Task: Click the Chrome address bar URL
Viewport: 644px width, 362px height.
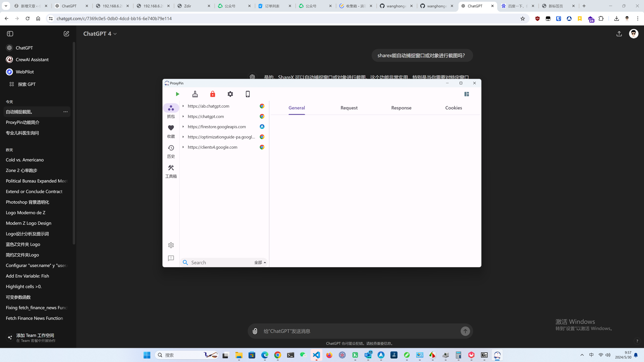Action: pyautogui.click(x=114, y=18)
